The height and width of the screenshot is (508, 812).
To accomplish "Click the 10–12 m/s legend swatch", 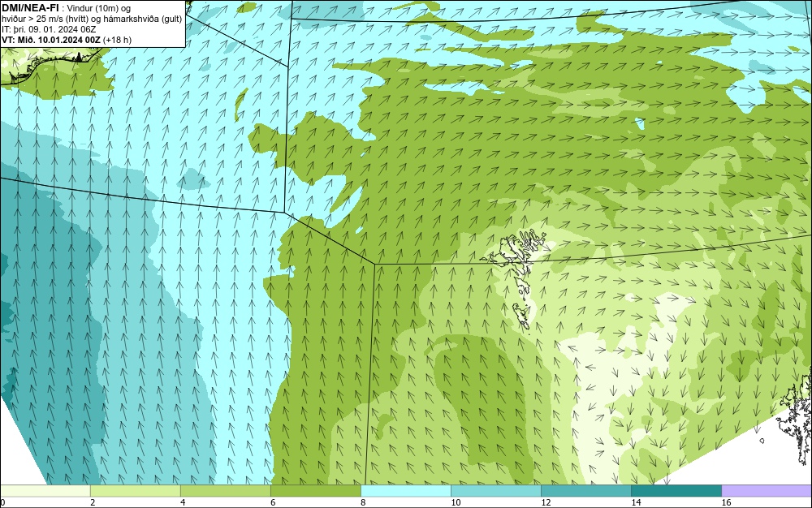I will [495, 490].
